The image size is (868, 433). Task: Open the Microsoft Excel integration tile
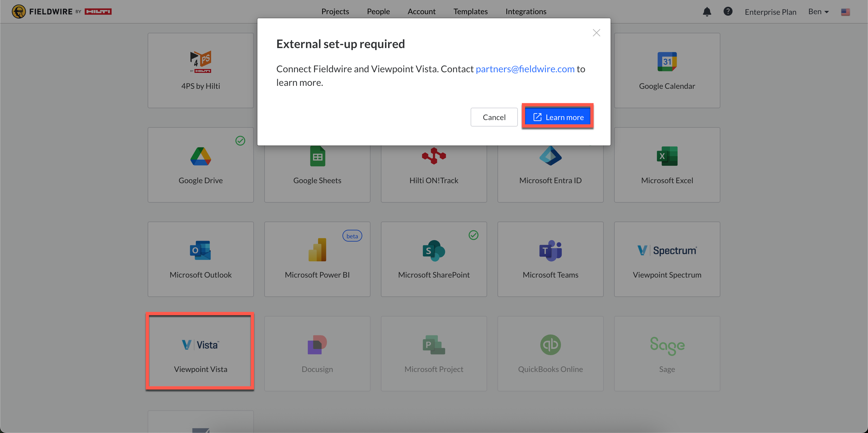(667, 165)
